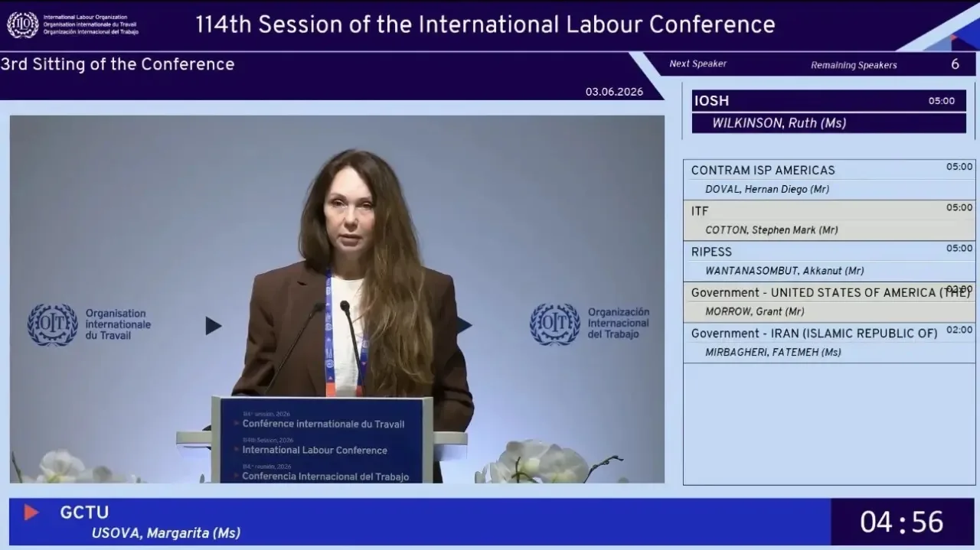Click the 'Organización Internacional del Trabajo' backdrop text
Screen dimensions: 980x550
tap(619, 323)
